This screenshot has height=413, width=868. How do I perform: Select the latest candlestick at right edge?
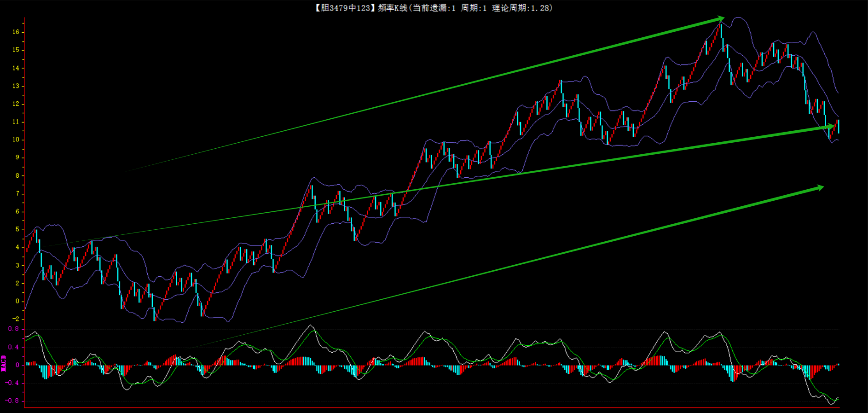[838, 126]
